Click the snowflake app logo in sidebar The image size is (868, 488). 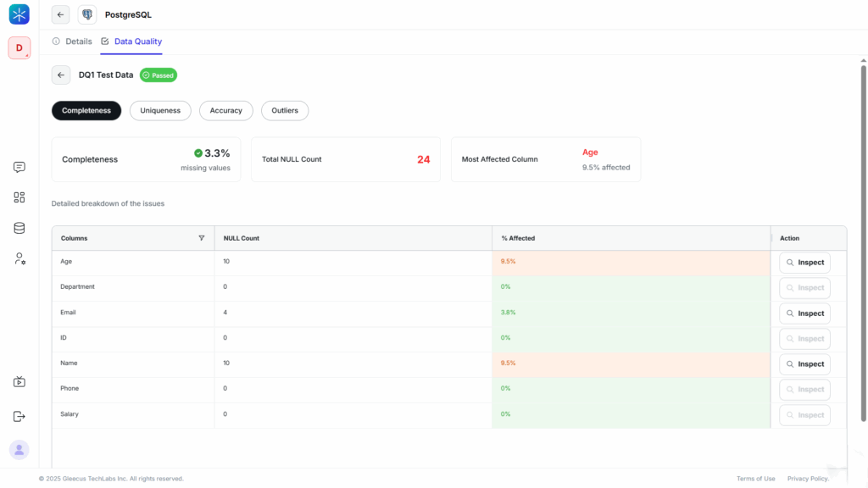pos(19,14)
